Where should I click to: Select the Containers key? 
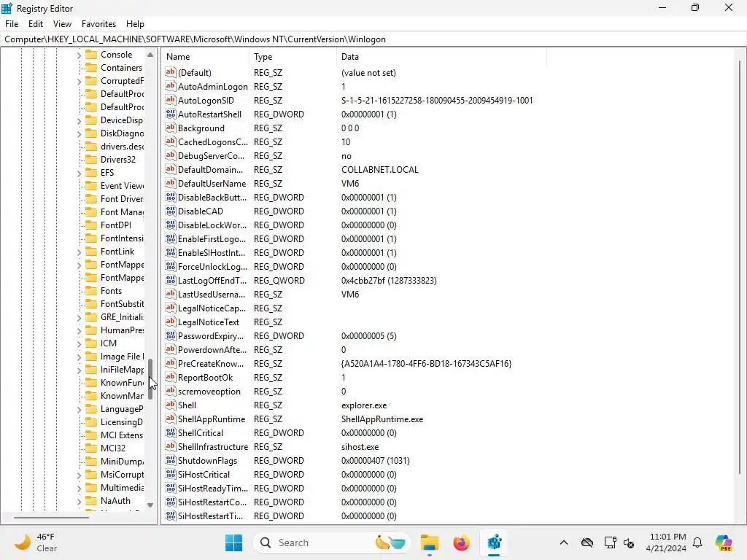tap(121, 68)
